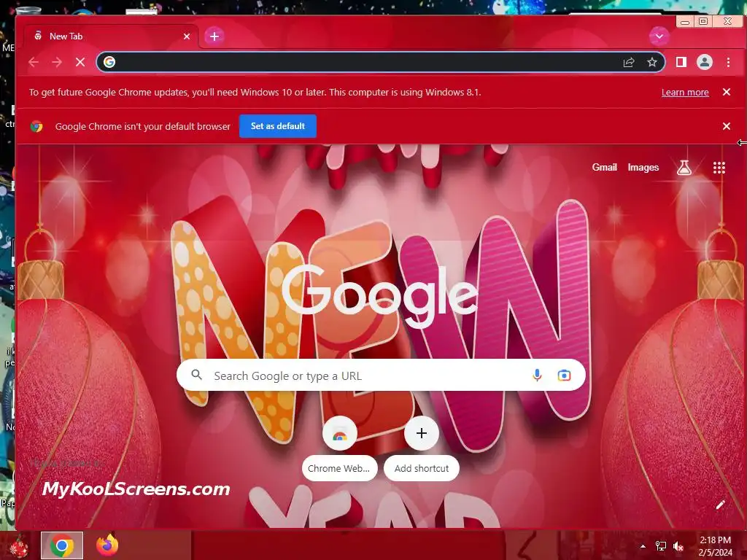The height and width of the screenshot is (560, 747).
Task: Dismiss the default browser infobar
Action: pos(727,126)
